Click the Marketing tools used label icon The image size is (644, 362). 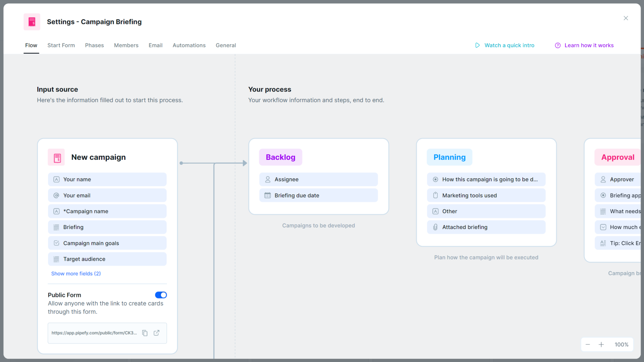tap(435, 195)
